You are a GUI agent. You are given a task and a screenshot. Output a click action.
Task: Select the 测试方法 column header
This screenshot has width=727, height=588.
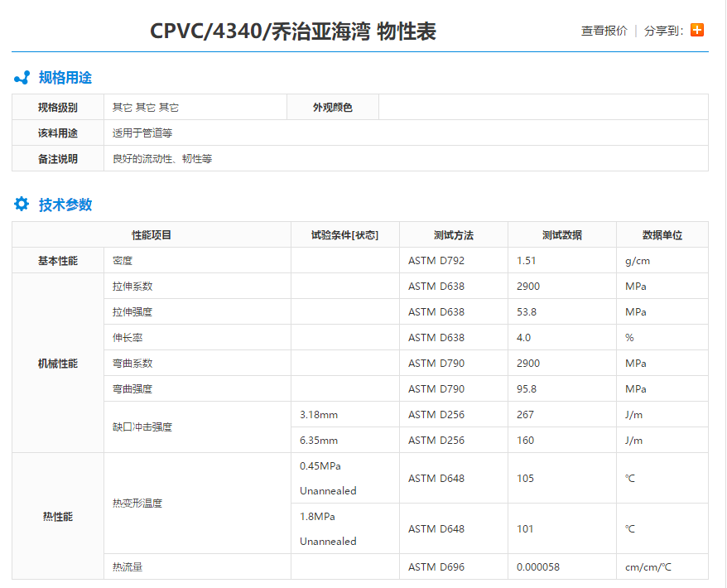[452, 234]
